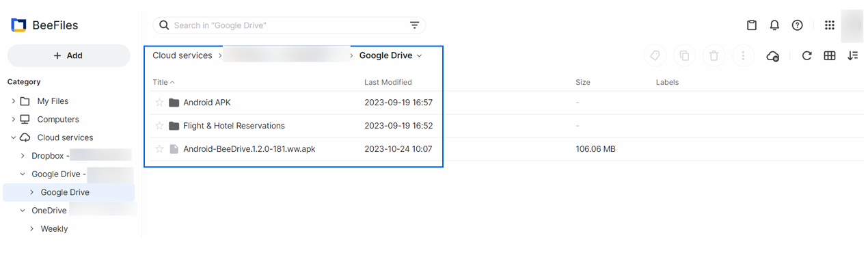Open search filter options in search bar
This screenshot has width=868, height=279.
pyautogui.click(x=414, y=25)
